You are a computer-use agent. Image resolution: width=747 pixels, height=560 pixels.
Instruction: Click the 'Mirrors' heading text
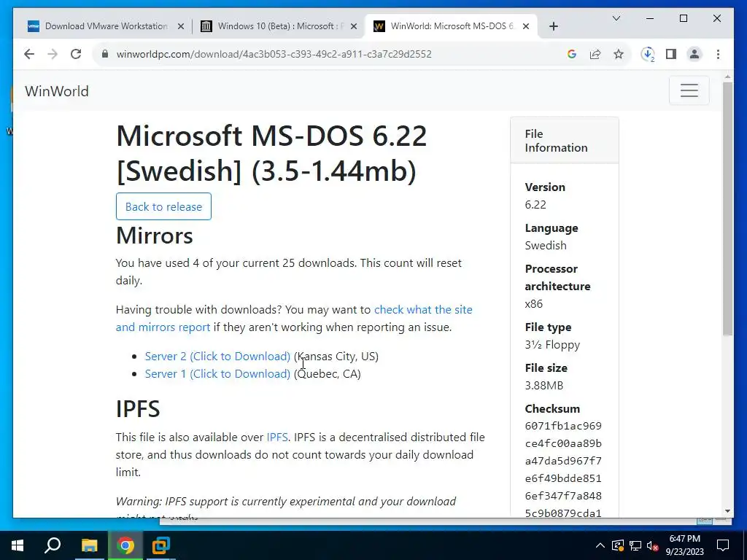155,236
